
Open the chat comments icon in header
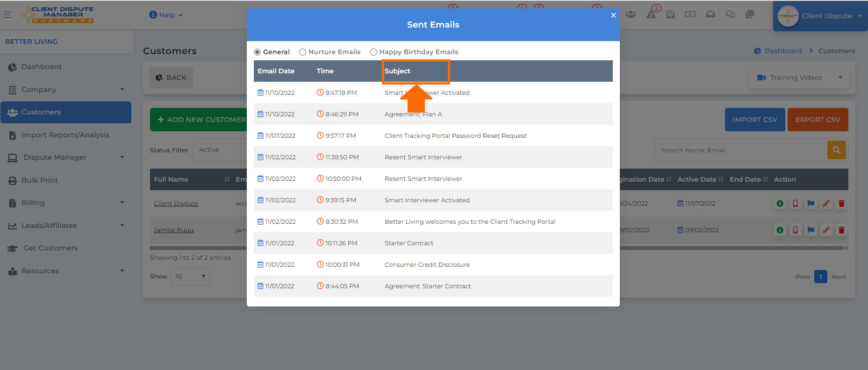click(x=730, y=14)
